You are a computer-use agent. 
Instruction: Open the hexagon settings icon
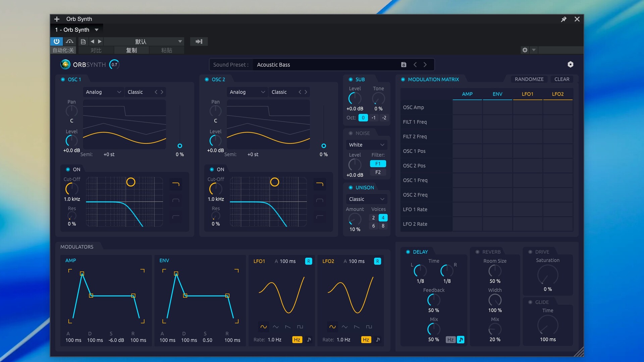pyautogui.click(x=570, y=64)
